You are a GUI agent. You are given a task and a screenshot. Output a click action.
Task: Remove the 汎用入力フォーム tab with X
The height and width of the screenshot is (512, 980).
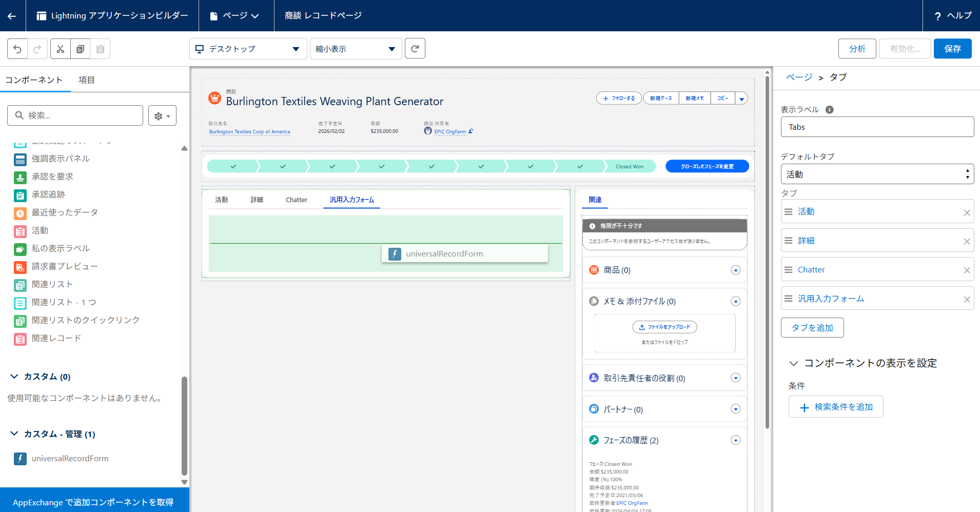point(967,300)
